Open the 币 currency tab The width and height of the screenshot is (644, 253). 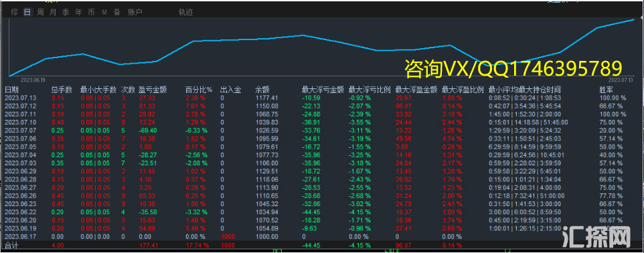click(x=91, y=12)
